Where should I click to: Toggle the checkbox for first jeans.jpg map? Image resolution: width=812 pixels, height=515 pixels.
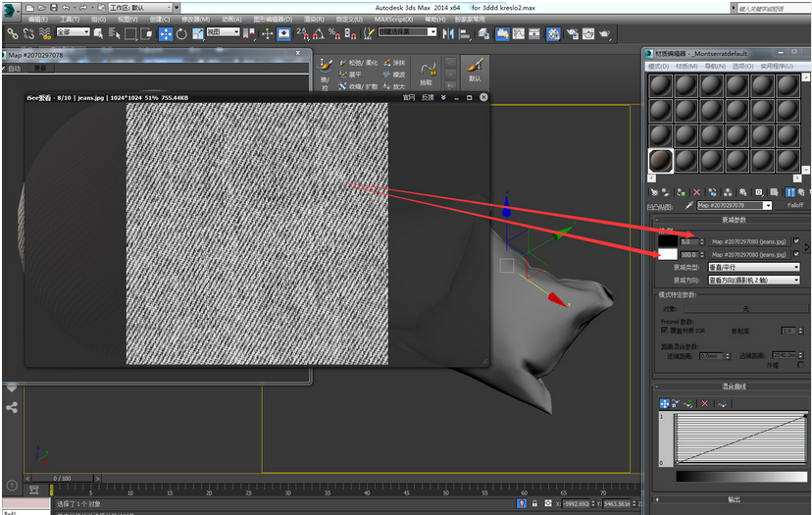point(796,241)
